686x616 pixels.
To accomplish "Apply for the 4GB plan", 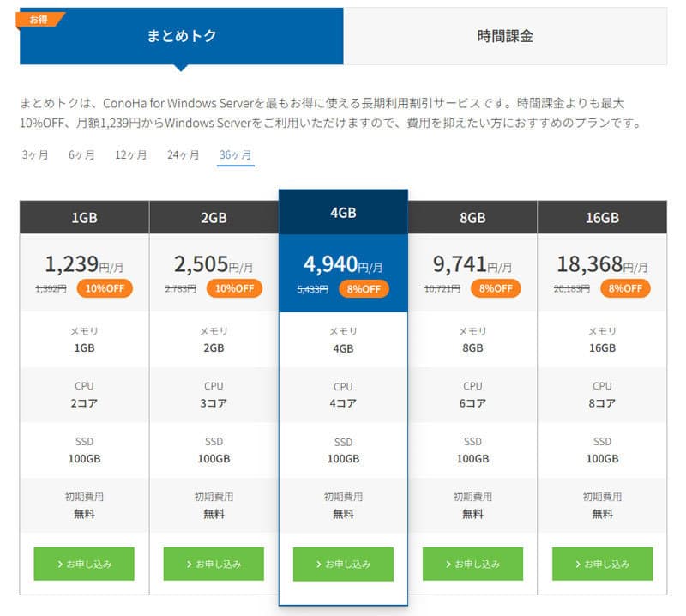I will 343,565.
